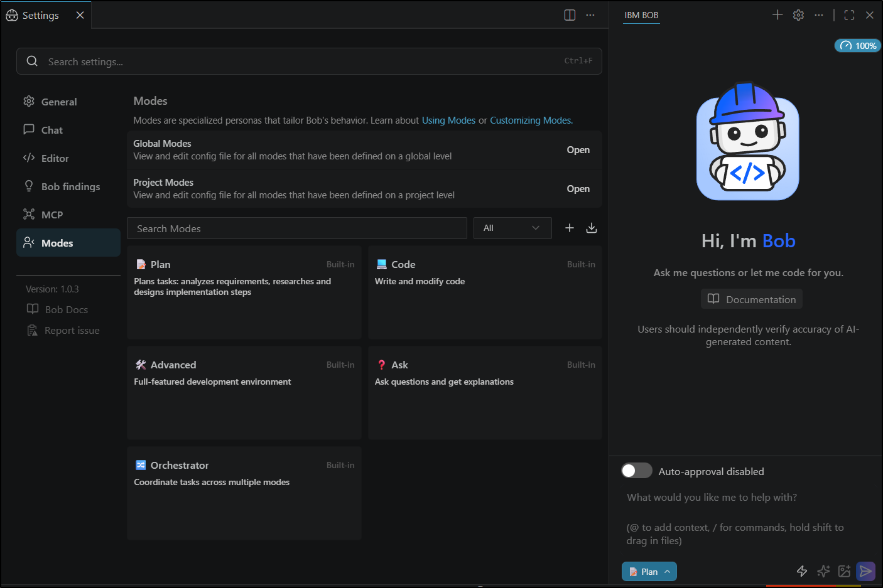Screen dimensions: 883x588
Task: Close the Settings tab
Action: (80, 15)
